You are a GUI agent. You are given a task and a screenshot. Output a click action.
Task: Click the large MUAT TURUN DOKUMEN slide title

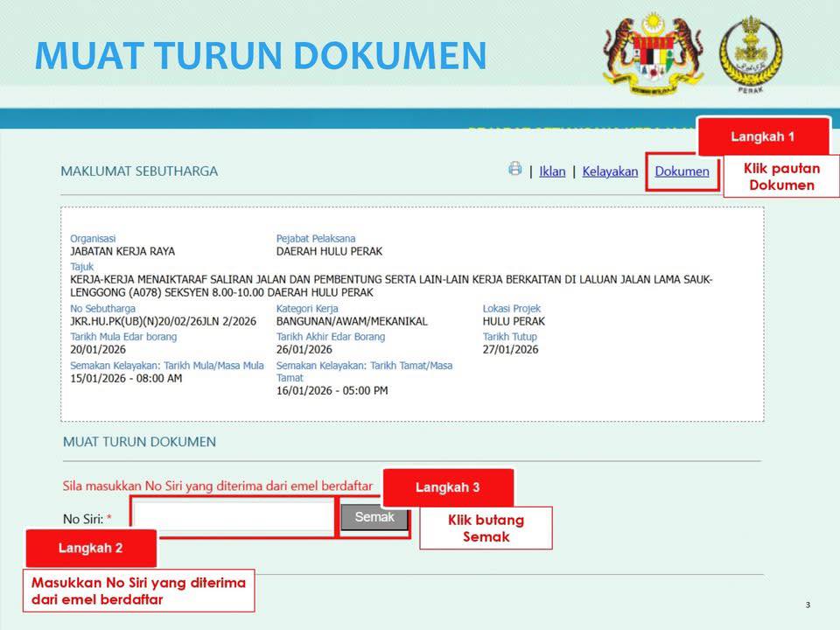coord(260,55)
